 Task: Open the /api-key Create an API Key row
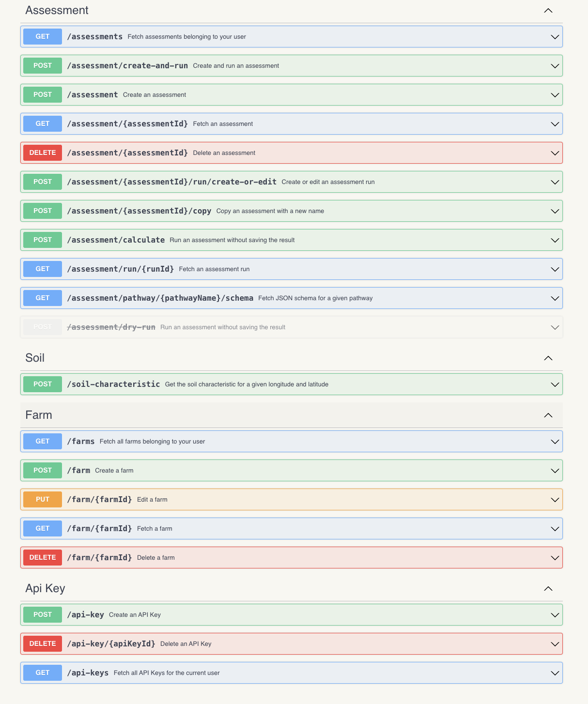pos(292,615)
